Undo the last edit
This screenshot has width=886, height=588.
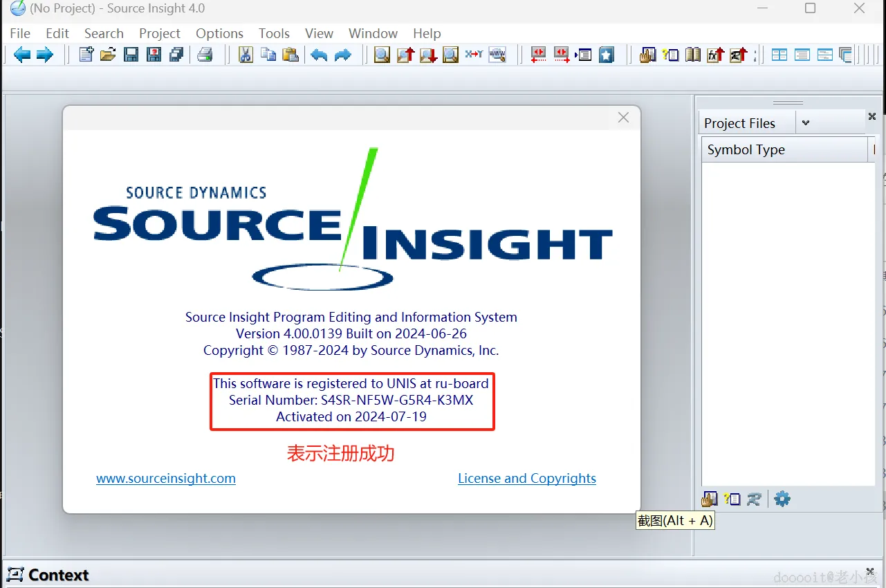(x=319, y=55)
